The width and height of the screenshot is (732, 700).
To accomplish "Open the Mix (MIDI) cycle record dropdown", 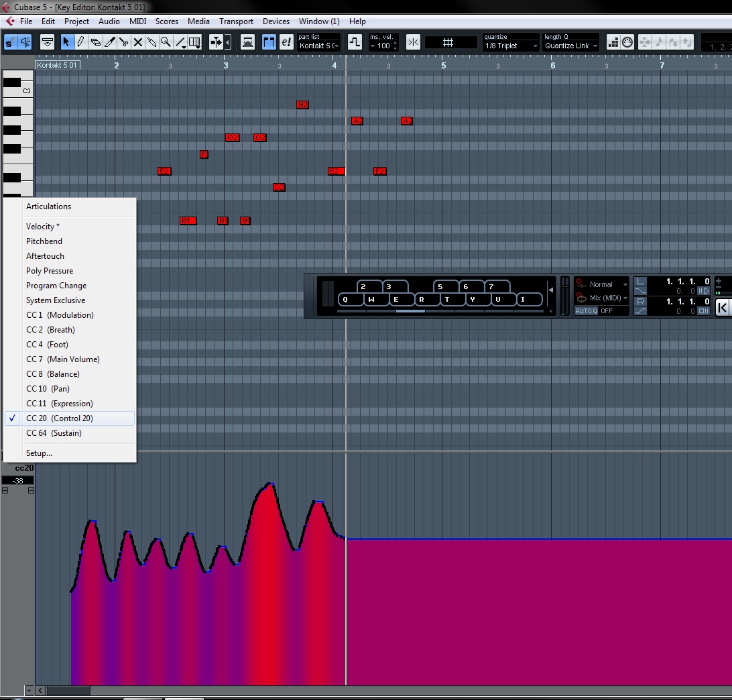I will pyautogui.click(x=608, y=298).
